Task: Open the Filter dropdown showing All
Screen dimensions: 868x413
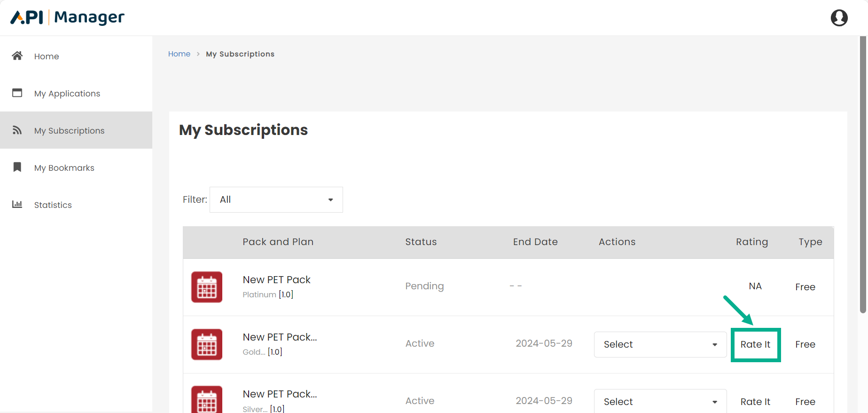Action: coord(276,199)
